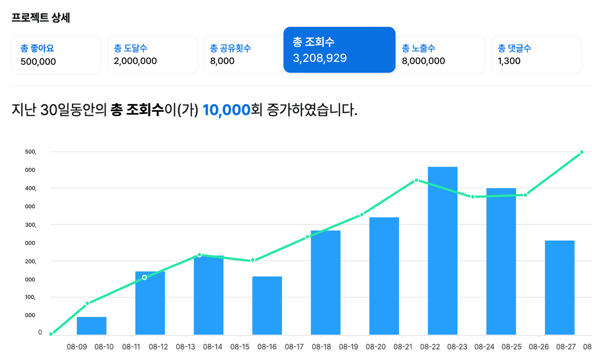Select the 총 댓글수 stat card

point(536,55)
